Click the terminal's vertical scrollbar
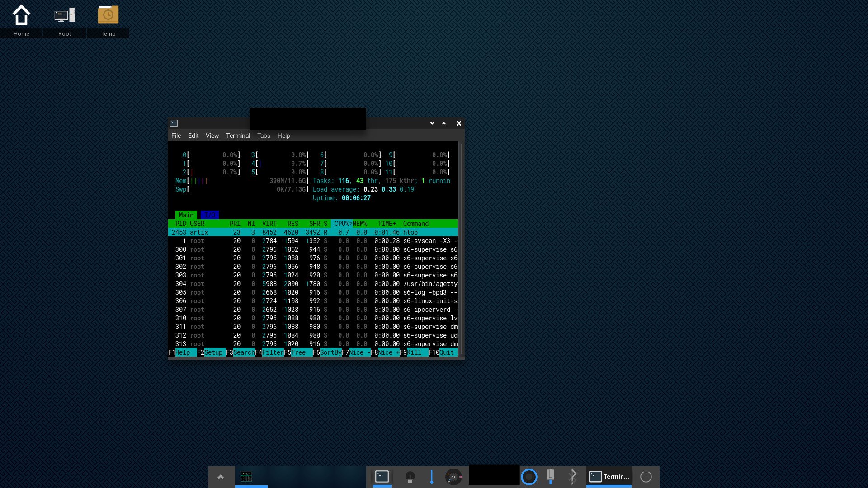868x488 pixels. [461, 249]
